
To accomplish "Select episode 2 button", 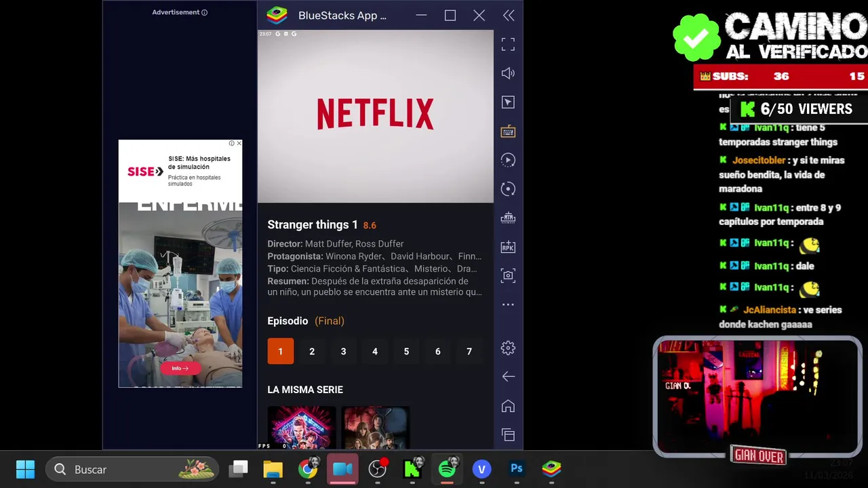I will tap(312, 351).
